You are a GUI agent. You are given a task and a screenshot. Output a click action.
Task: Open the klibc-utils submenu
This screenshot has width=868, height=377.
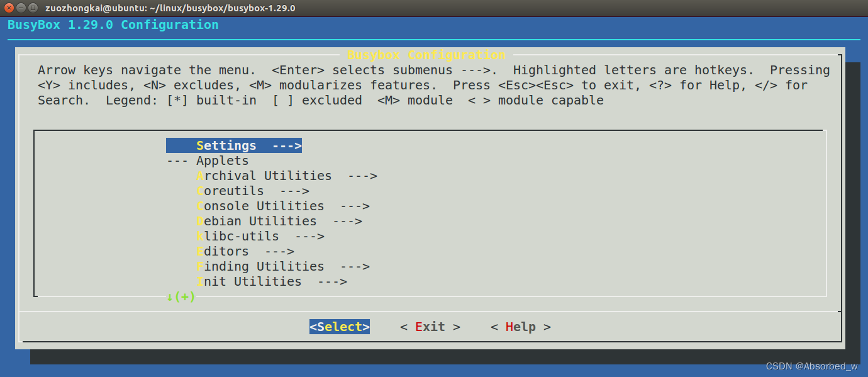point(260,236)
